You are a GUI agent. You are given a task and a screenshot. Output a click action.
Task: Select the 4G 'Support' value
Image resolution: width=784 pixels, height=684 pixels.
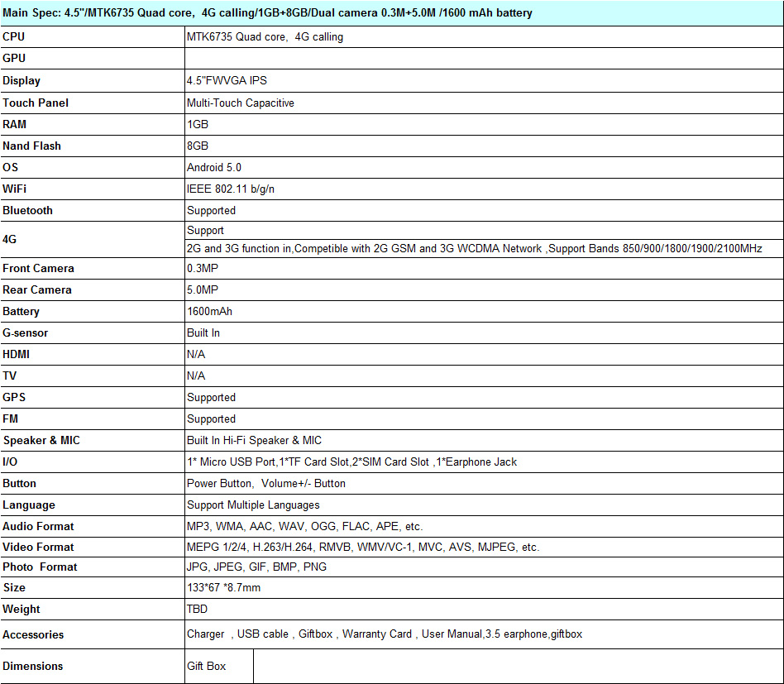tap(484, 231)
